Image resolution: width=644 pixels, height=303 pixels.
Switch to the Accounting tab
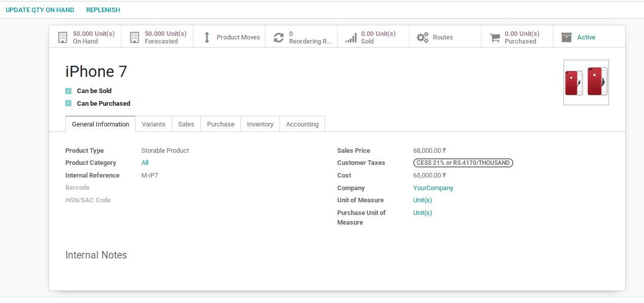(302, 124)
